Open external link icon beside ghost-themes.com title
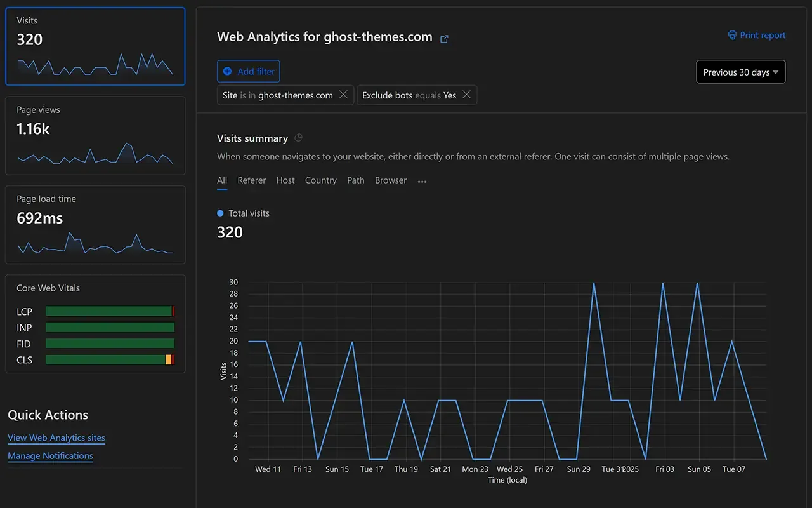812x508 pixels. pyautogui.click(x=444, y=39)
